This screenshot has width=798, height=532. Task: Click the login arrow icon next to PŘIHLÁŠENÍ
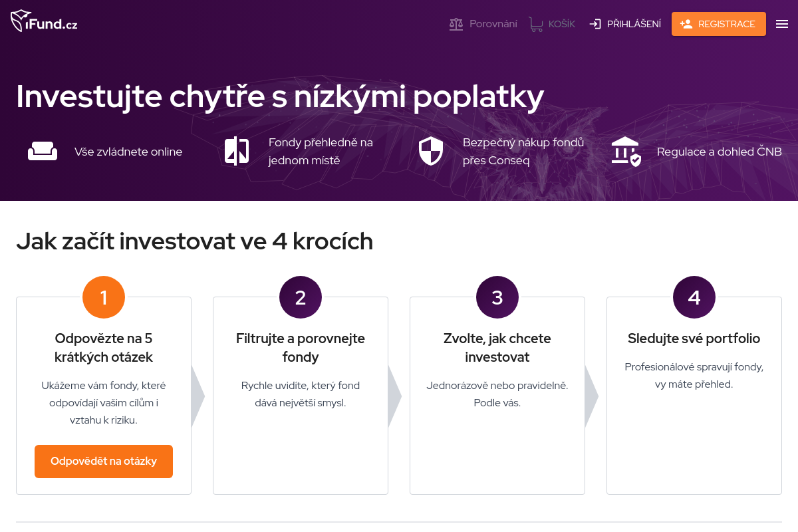tap(594, 23)
